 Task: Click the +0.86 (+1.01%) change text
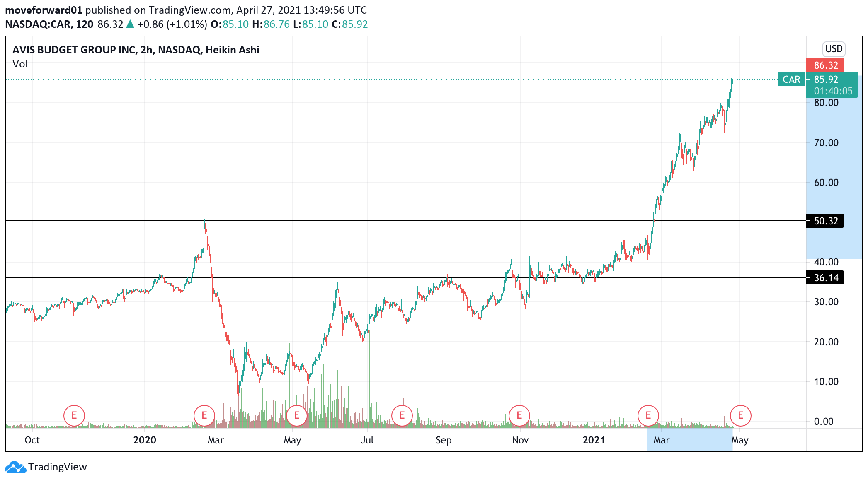coord(172,24)
